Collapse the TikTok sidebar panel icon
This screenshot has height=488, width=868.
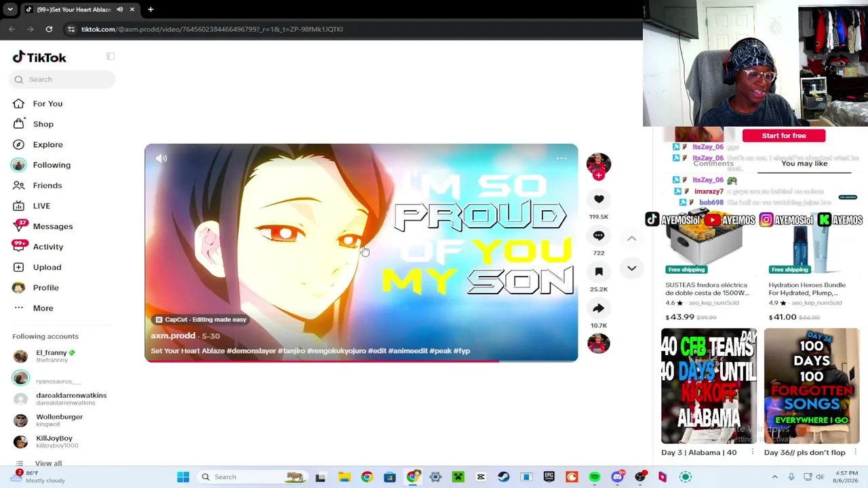111,56
